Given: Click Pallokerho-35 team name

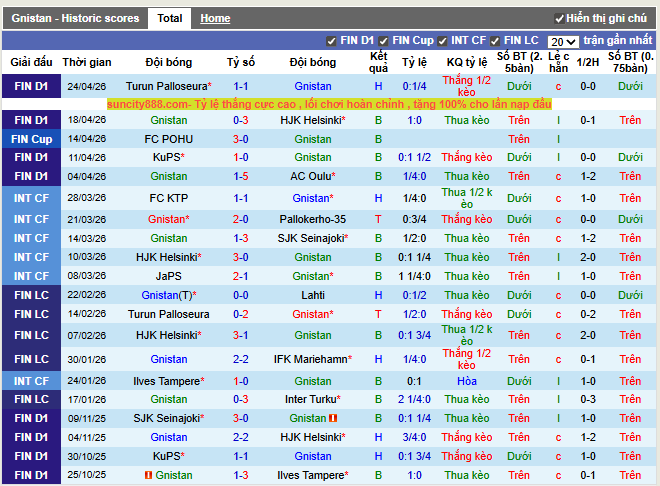Looking at the screenshot, I should point(313,219).
